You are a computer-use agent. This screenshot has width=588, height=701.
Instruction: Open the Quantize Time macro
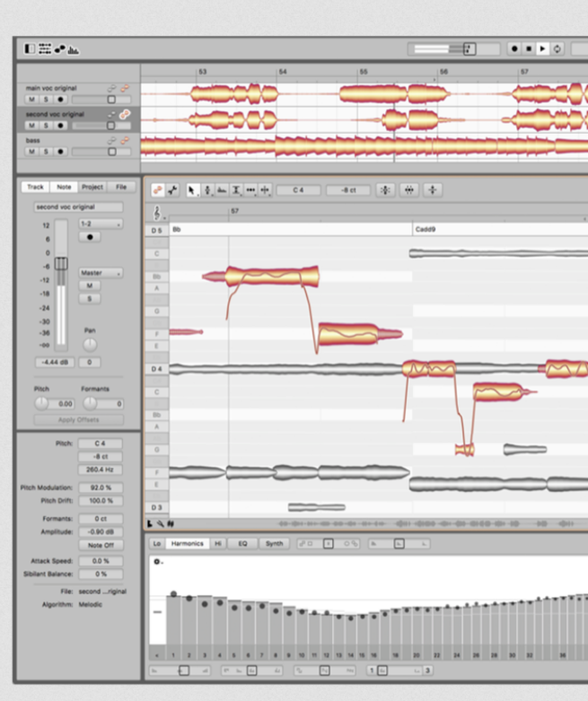coord(408,190)
